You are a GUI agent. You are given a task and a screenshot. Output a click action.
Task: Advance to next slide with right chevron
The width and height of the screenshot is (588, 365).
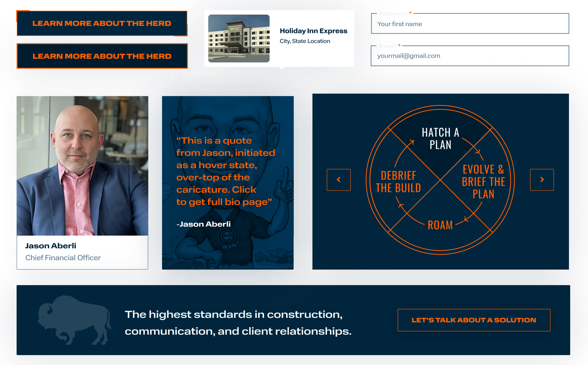click(542, 180)
